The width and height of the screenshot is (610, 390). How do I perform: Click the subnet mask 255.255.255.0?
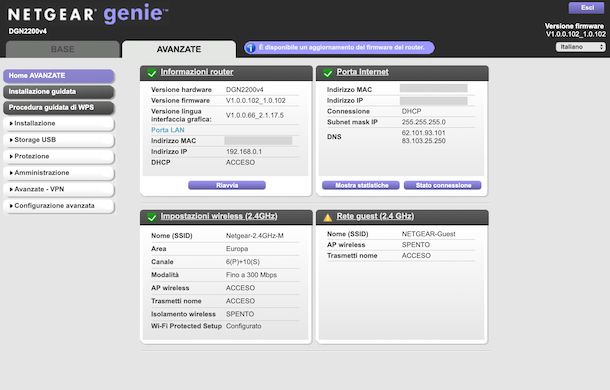pos(424,122)
